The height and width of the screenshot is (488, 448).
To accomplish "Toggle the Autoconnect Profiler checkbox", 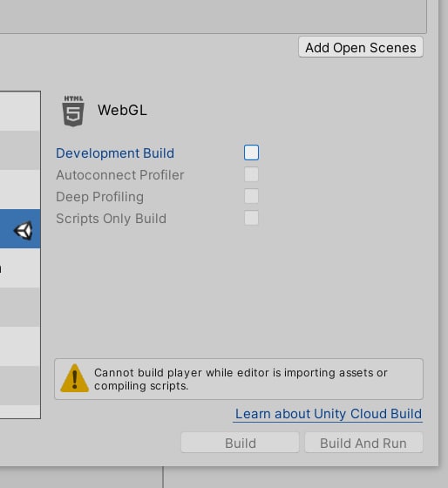I will [x=251, y=174].
